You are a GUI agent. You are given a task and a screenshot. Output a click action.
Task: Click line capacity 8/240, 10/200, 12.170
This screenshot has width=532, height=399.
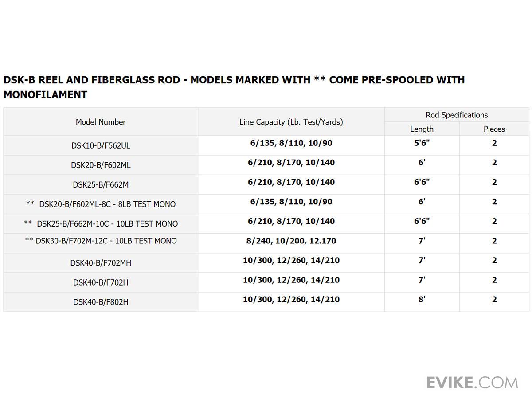click(x=291, y=241)
